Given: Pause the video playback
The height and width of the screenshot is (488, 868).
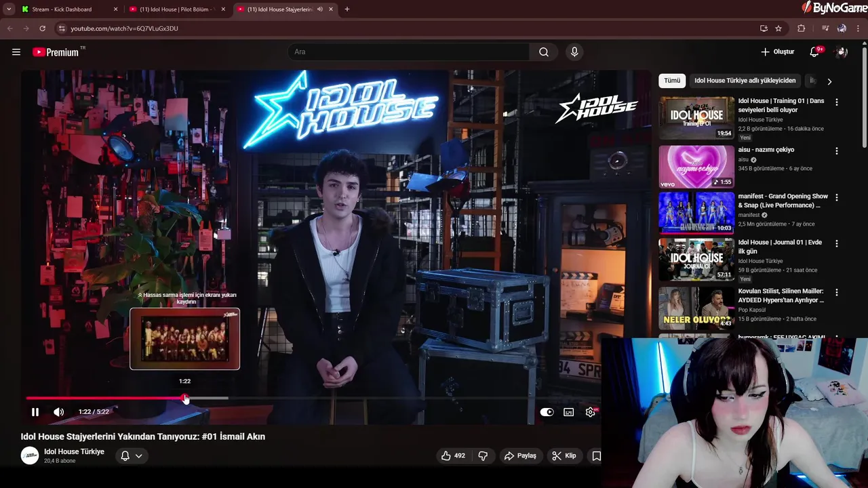Looking at the screenshot, I should (x=35, y=411).
